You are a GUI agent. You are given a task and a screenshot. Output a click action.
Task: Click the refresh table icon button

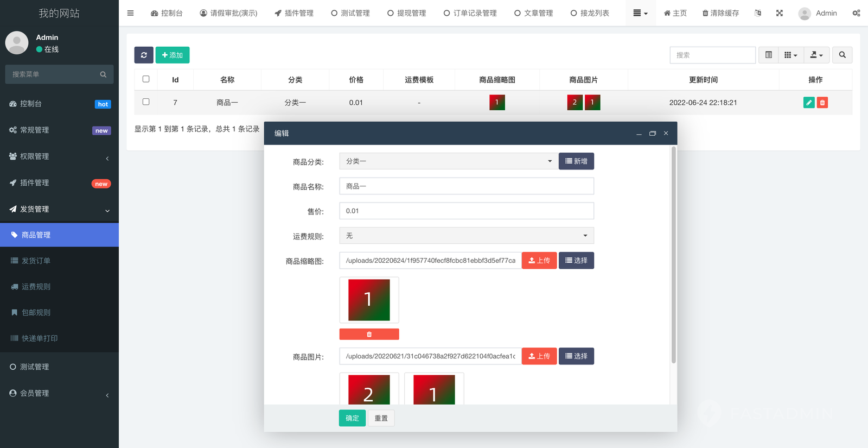(144, 55)
